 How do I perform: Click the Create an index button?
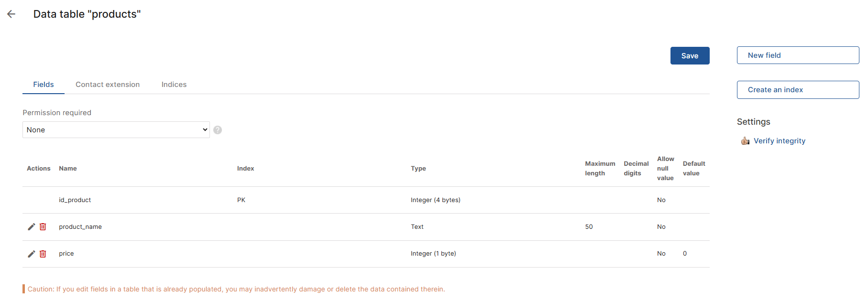tap(798, 90)
